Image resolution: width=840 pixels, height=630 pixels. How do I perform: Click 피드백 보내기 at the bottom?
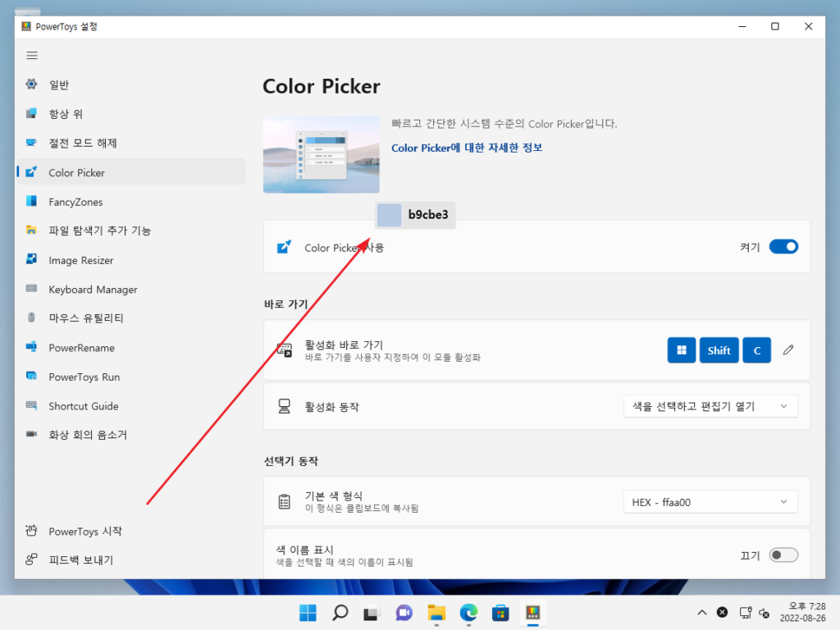pos(84,559)
